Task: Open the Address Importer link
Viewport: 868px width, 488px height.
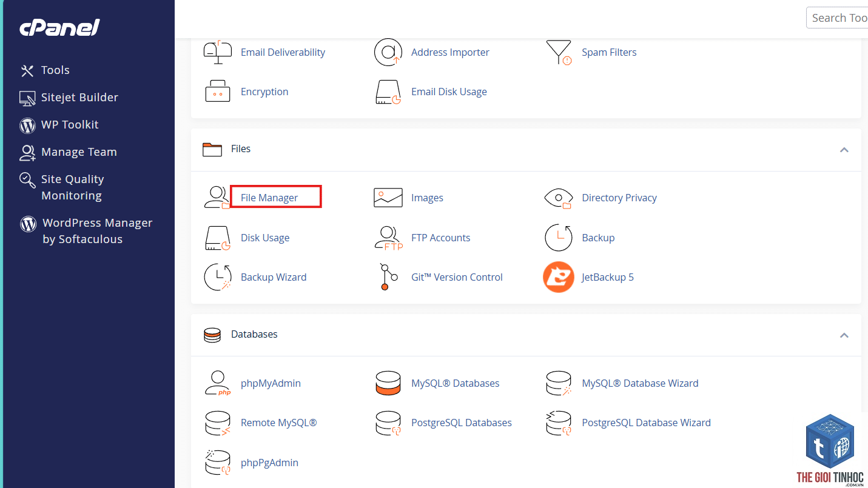Action: [450, 52]
